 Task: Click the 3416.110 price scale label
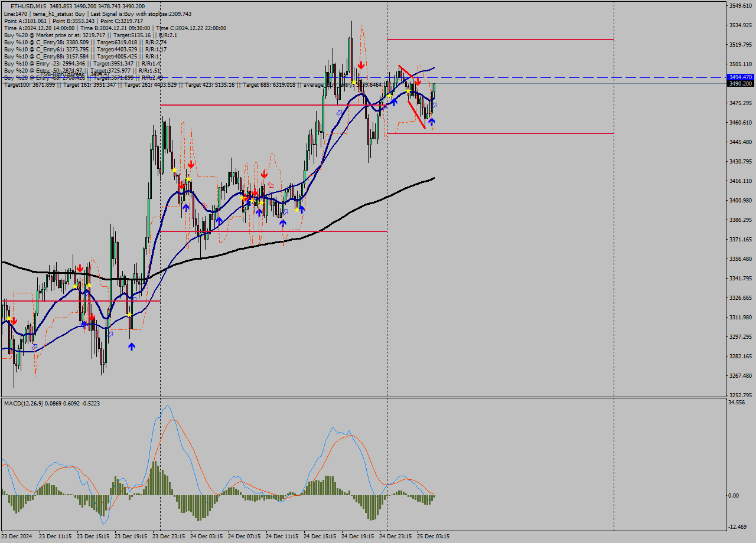[x=740, y=181]
